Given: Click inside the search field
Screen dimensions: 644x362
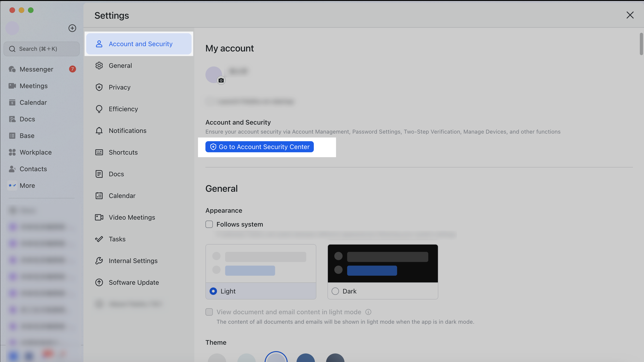Looking at the screenshot, I should (x=42, y=49).
